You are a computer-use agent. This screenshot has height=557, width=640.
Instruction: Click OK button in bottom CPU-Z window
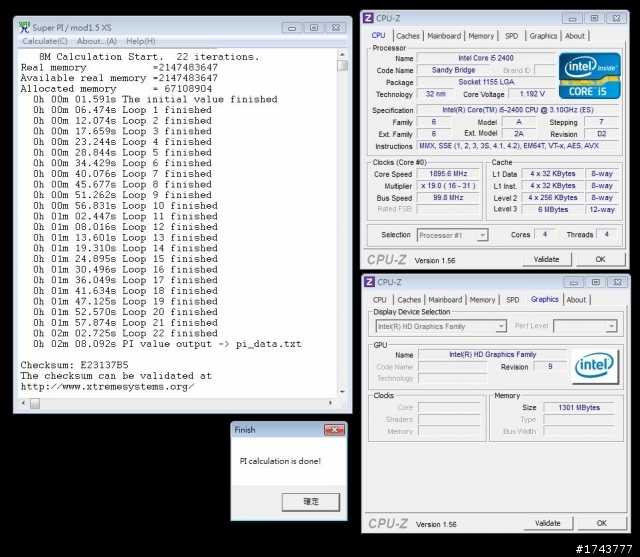(x=601, y=523)
